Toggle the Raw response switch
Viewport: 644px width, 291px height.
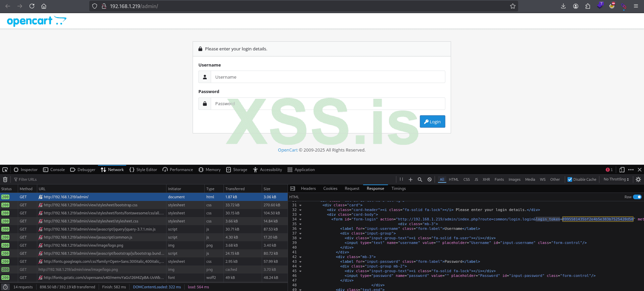637,197
